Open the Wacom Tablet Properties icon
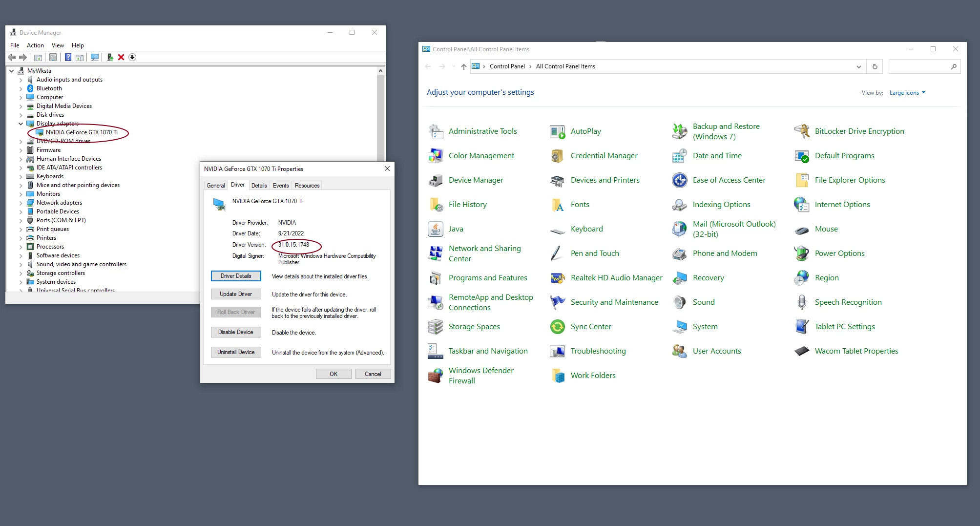 [x=801, y=351]
